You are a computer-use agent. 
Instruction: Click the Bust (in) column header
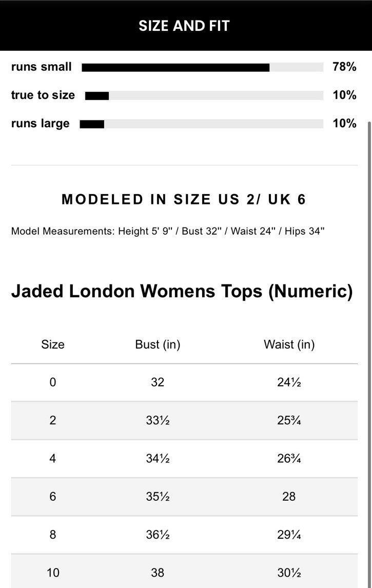[158, 345]
